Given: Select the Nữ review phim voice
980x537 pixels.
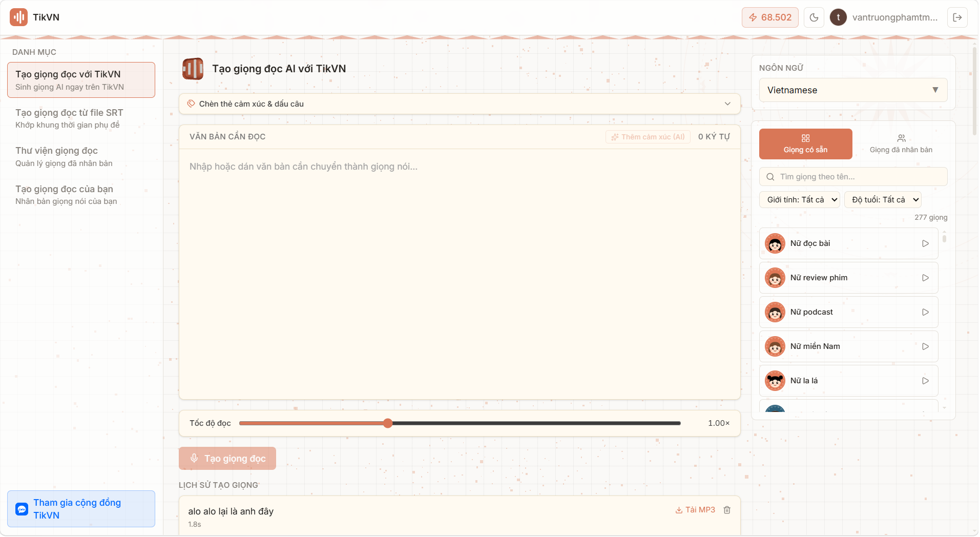Looking at the screenshot, I should tap(848, 278).
